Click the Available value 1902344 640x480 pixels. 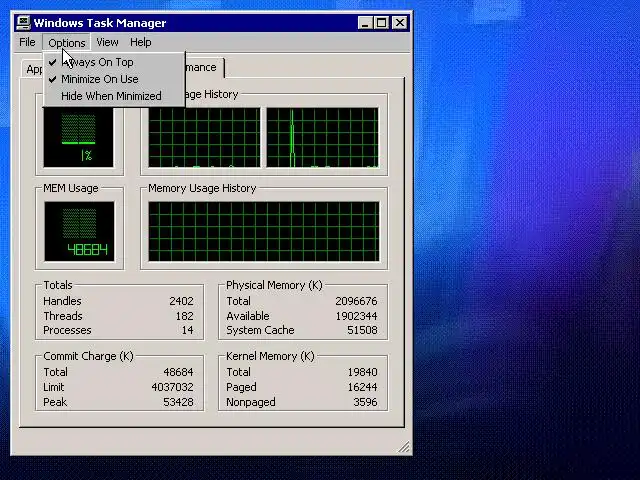[x=356, y=316]
